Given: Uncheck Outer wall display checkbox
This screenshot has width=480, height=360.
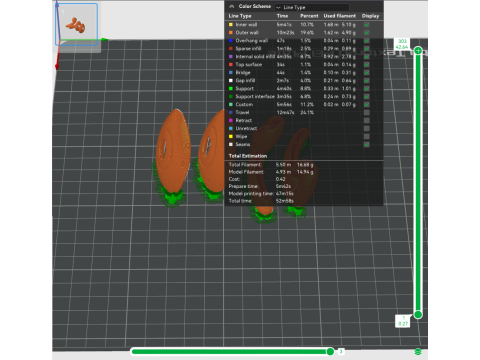Looking at the screenshot, I should pyautogui.click(x=367, y=33).
